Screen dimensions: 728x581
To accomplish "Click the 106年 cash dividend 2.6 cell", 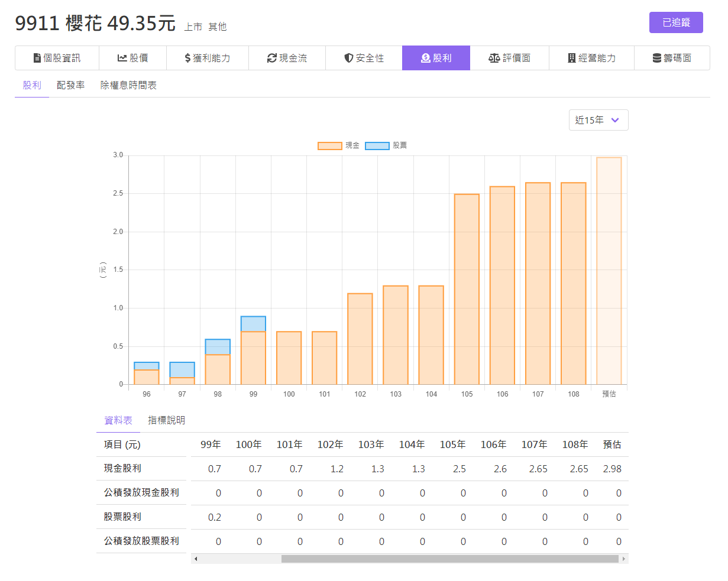I will coord(500,469).
